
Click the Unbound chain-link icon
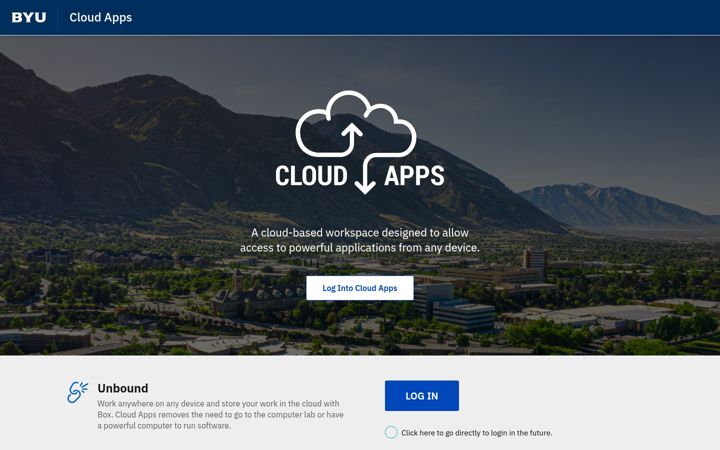tap(77, 392)
